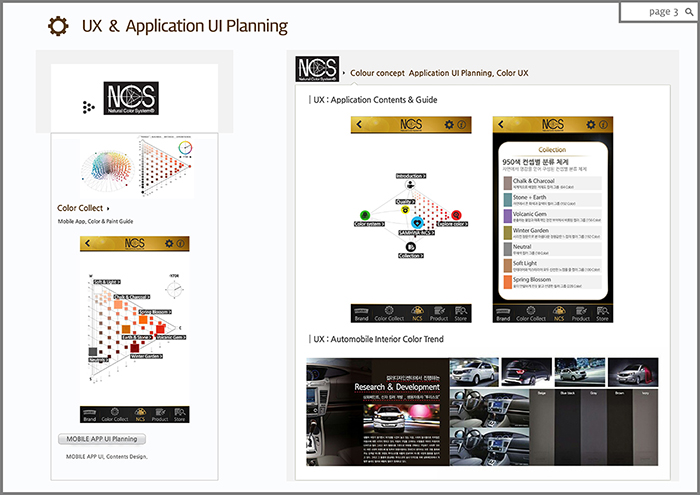Click the white Introduction node icon

click(x=410, y=184)
